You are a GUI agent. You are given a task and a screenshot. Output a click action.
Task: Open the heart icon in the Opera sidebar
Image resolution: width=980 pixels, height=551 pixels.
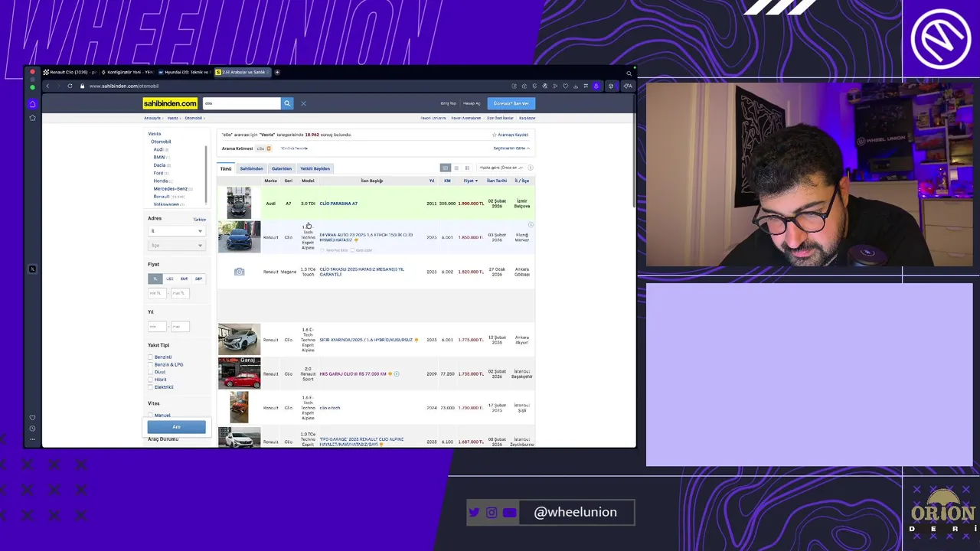32,418
